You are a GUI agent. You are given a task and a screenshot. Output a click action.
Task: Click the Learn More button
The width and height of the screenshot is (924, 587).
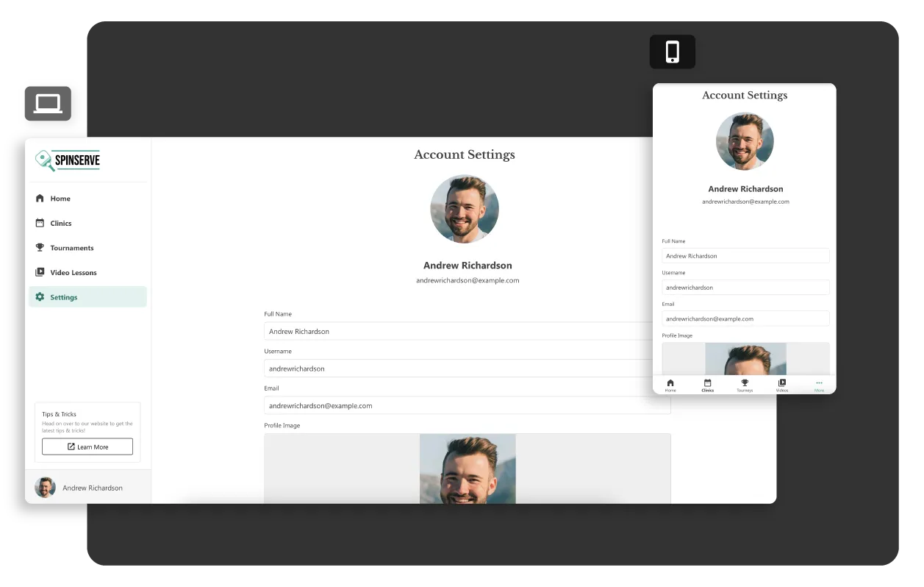tap(87, 446)
